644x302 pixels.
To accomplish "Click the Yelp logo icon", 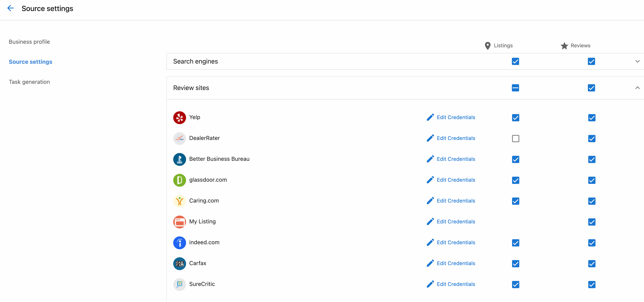I will tap(179, 118).
